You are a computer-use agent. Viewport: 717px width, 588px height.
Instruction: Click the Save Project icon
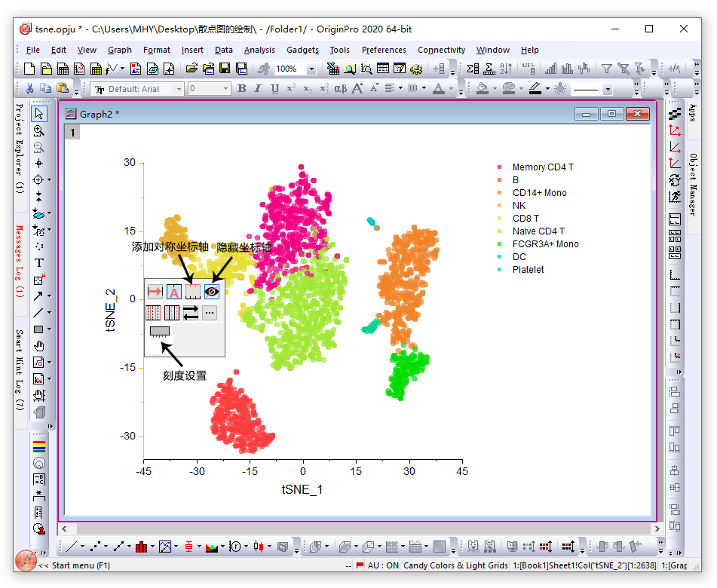[225, 69]
